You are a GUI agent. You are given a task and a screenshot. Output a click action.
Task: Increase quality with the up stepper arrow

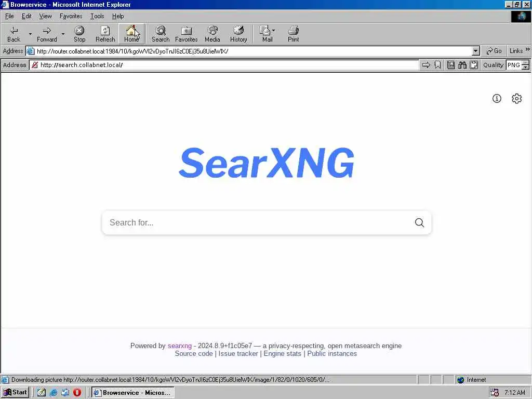tap(526, 62)
